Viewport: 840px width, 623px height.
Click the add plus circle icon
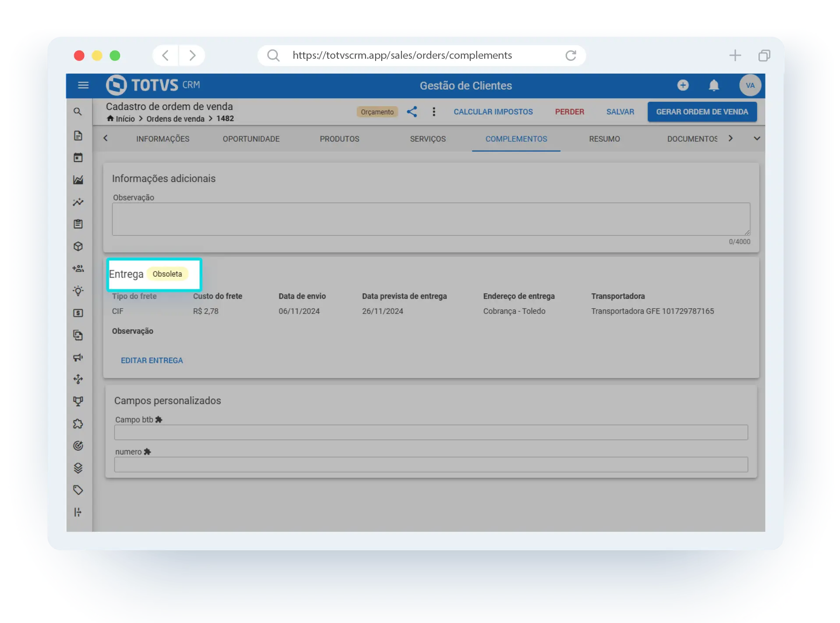[683, 85]
